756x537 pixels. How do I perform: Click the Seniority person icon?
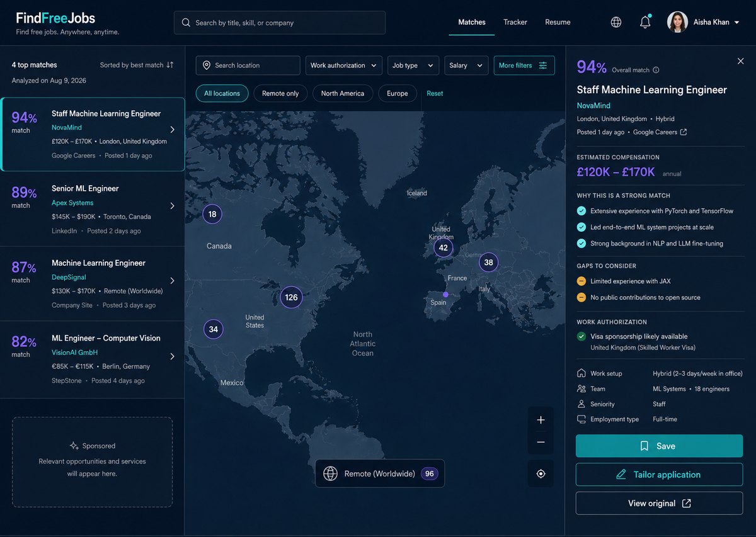click(581, 404)
